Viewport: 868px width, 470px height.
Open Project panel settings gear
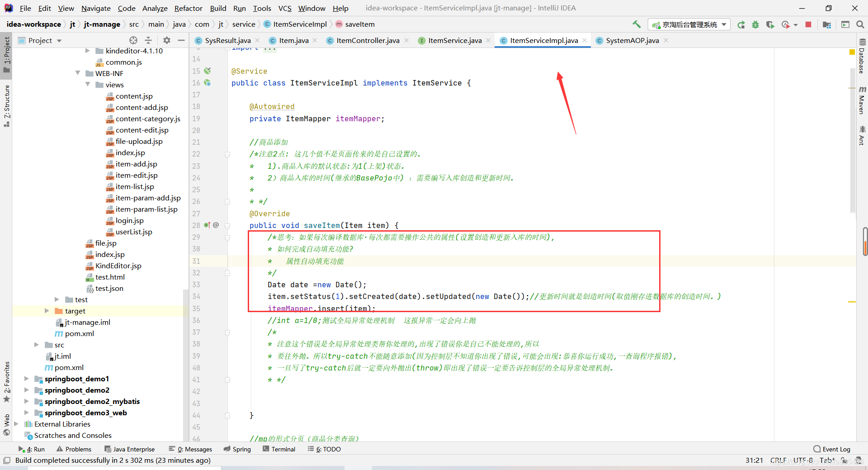167,40
